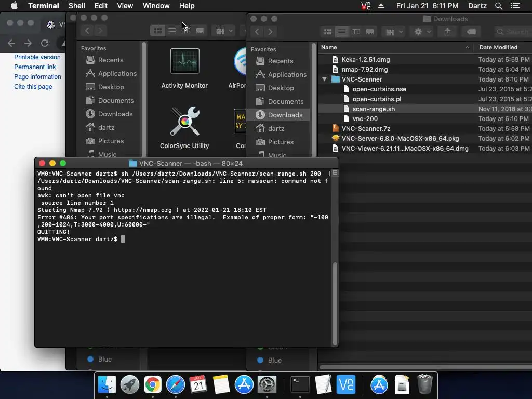This screenshot has height=399, width=532.
Task: Open the Printable version link
Action: (x=37, y=57)
